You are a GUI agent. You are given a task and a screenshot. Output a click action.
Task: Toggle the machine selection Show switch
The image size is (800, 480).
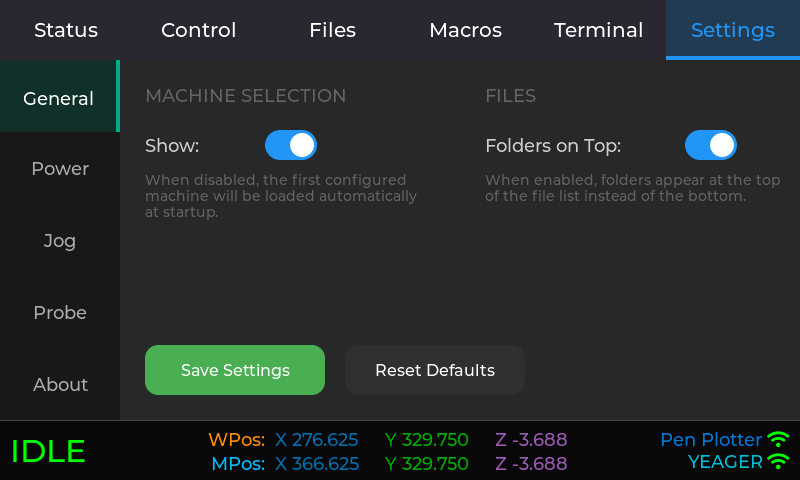click(291, 145)
